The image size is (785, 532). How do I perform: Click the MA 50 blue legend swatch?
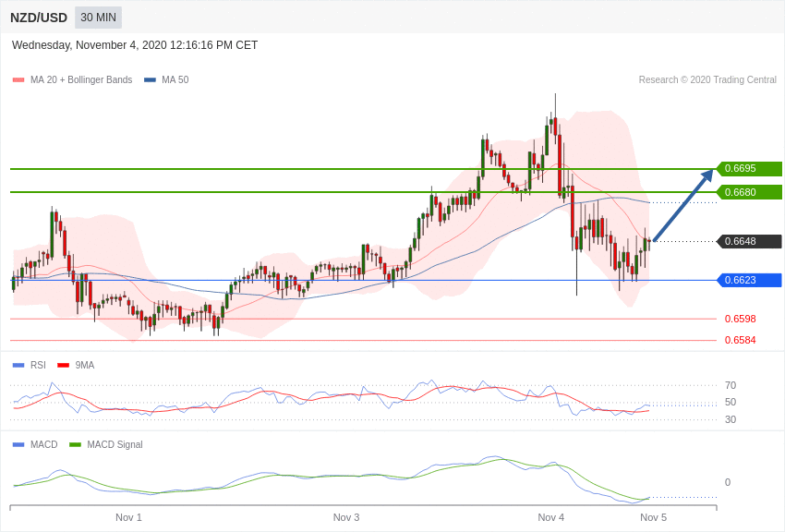tap(150, 80)
